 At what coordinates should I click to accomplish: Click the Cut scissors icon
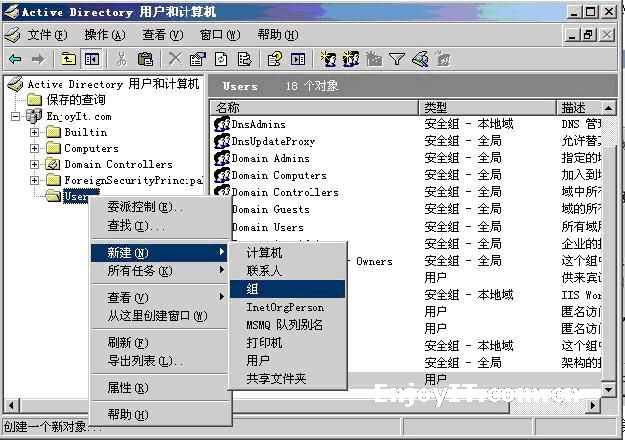point(122,59)
